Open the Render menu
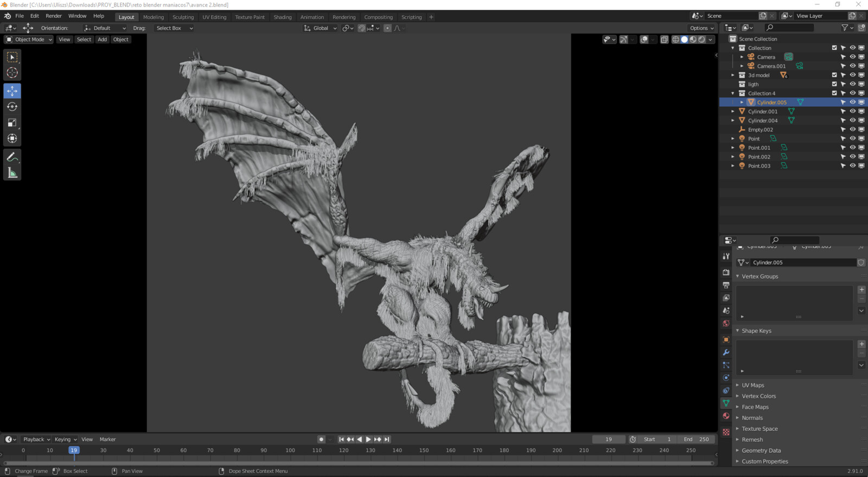The height and width of the screenshot is (477, 868). point(54,16)
